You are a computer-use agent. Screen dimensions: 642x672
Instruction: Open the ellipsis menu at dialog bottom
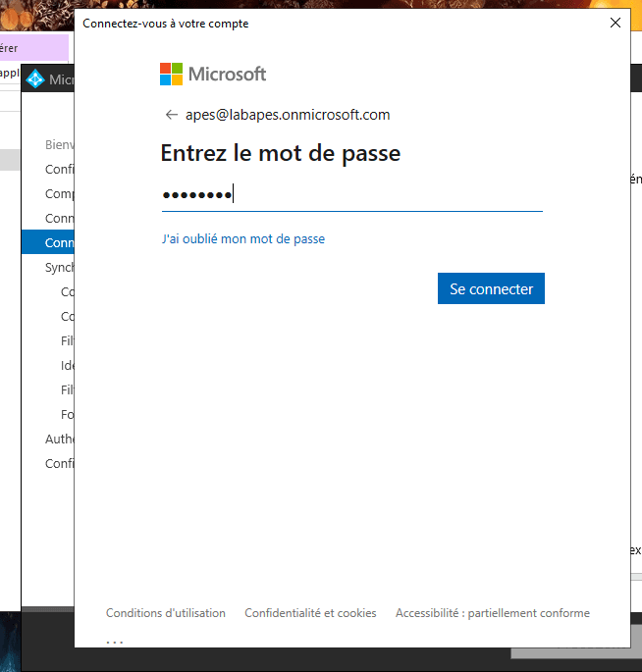tap(115, 643)
